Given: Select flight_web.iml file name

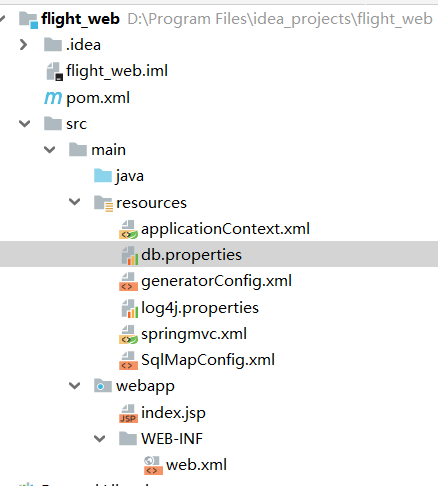Looking at the screenshot, I should pos(117,71).
